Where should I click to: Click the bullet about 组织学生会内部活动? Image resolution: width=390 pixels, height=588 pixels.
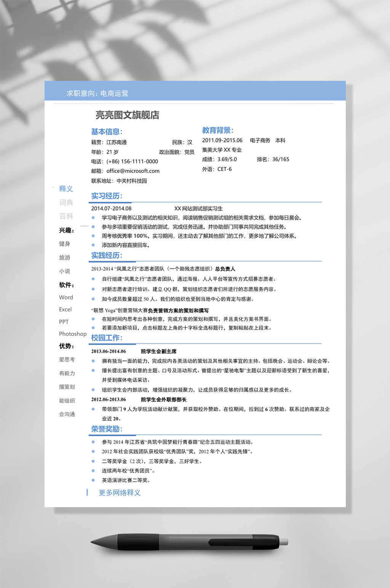coord(197,390)
